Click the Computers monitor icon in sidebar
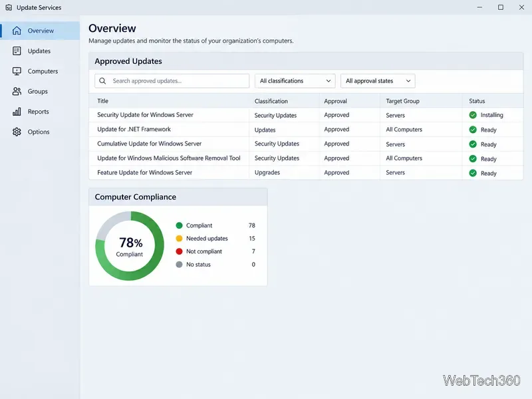Image resolution: width=532 pixels, height=399 pixels. click(x=17, y=71)
